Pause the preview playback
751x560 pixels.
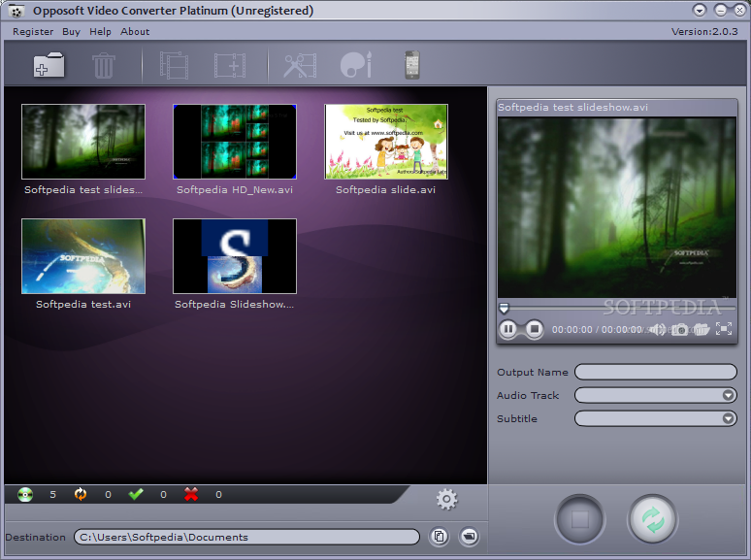coord(508,329)
